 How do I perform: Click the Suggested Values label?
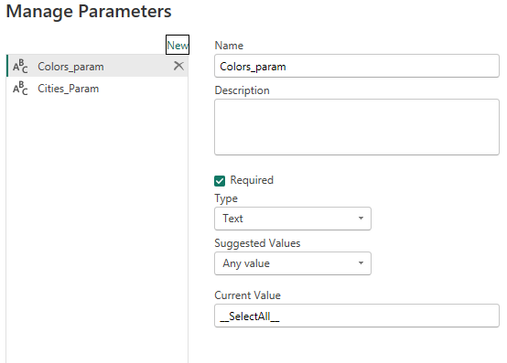click(257, 243)
